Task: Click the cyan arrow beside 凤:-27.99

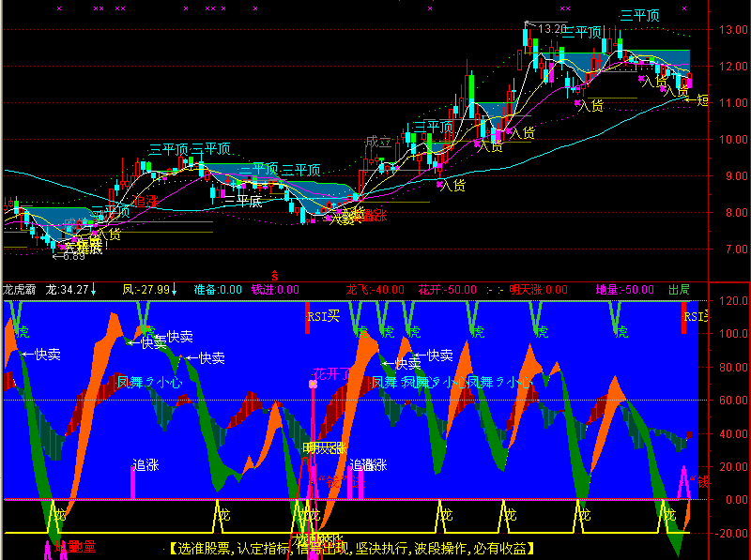Action: coord(175,290)
